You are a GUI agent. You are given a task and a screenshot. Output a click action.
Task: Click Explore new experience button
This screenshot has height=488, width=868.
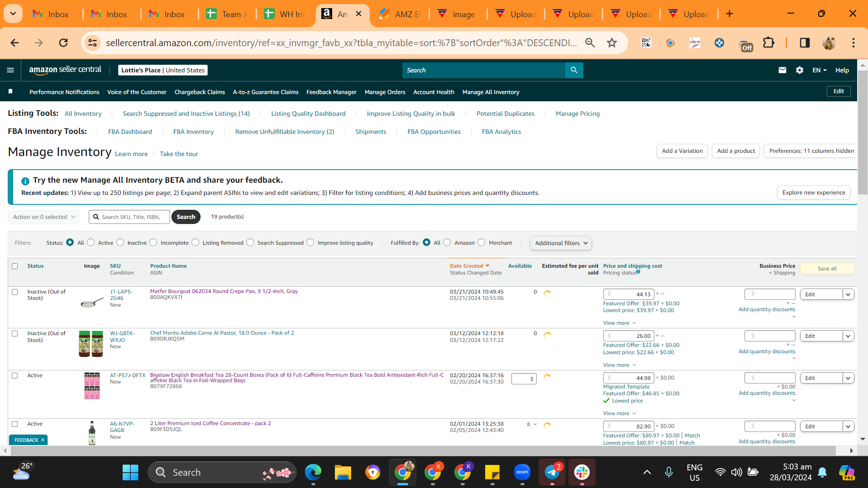coord(814,193)
